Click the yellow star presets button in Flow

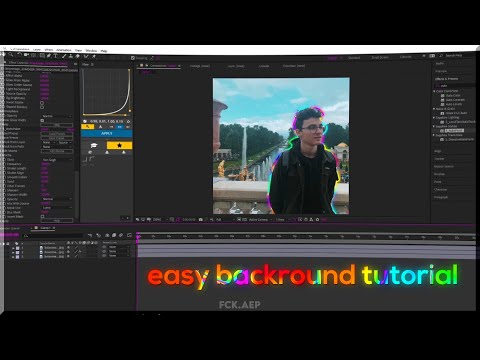[x=119, y=145]
